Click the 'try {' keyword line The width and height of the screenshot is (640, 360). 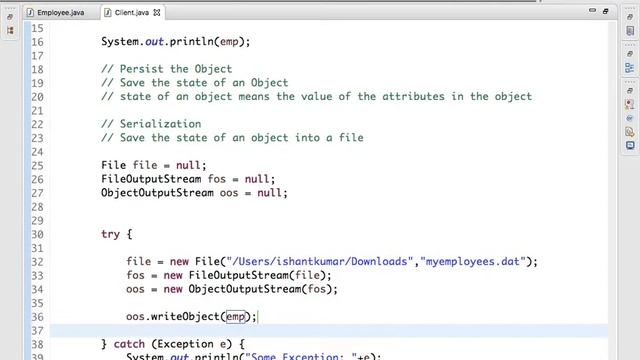116,234
